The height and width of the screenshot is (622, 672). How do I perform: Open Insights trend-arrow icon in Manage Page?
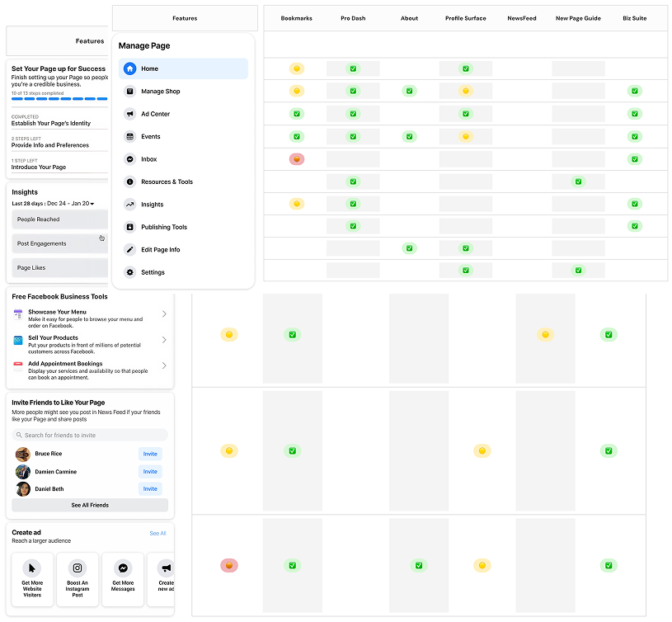(x=129, y=205)
